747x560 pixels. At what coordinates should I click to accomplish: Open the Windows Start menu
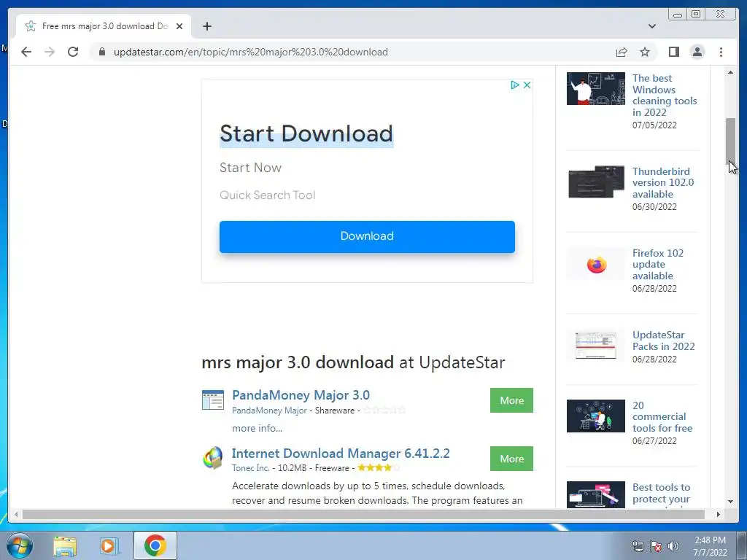pyautogui.click(x=20, y=545)
